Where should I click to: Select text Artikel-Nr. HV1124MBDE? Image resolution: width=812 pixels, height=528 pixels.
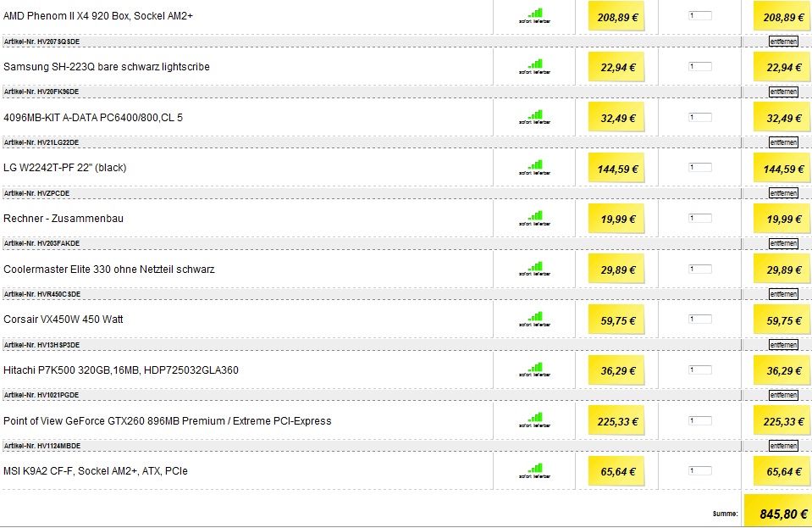(42, 446)
